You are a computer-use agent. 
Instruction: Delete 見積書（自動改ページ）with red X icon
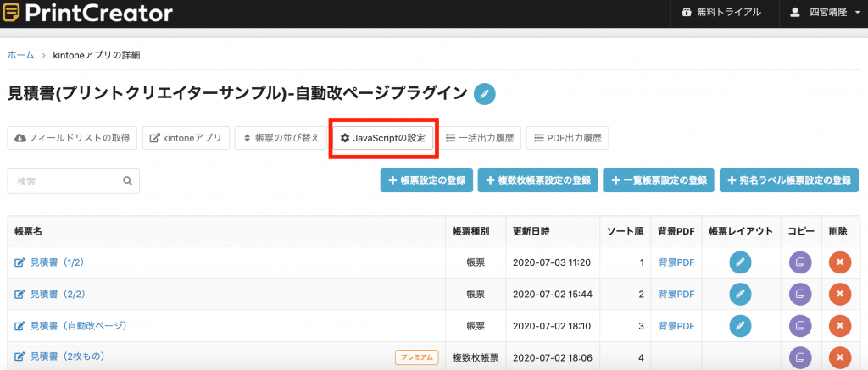pyautogui.click(x=840, y=326)
